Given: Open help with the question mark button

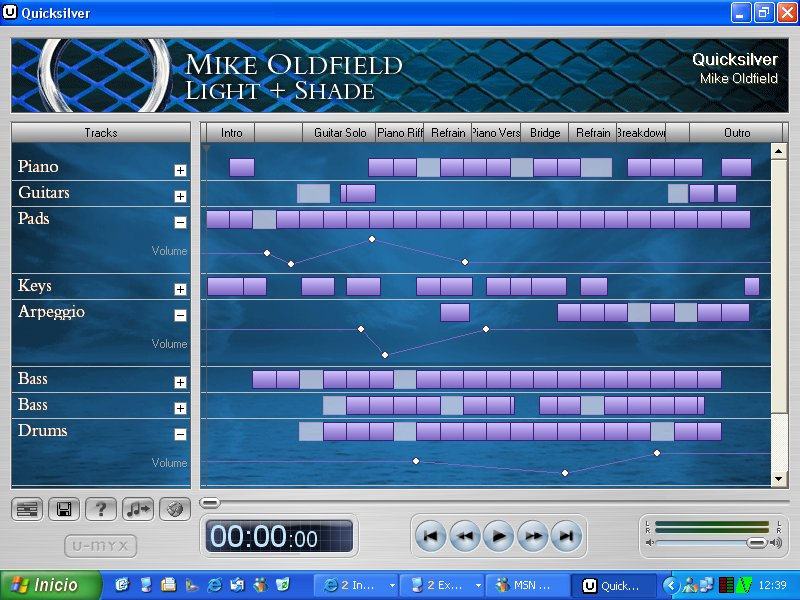Looking at the screenshot, I should pos(101,509).
